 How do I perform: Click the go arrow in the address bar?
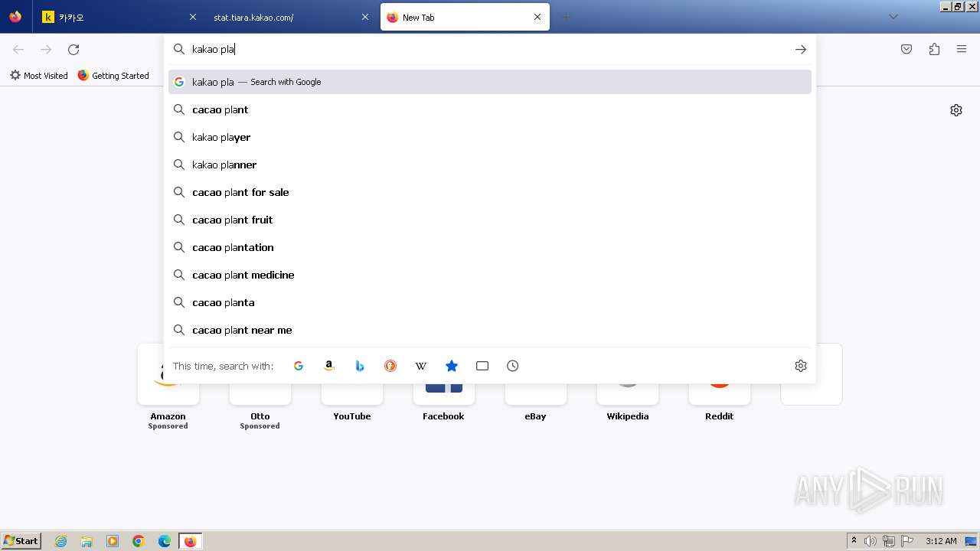(801, 49)
